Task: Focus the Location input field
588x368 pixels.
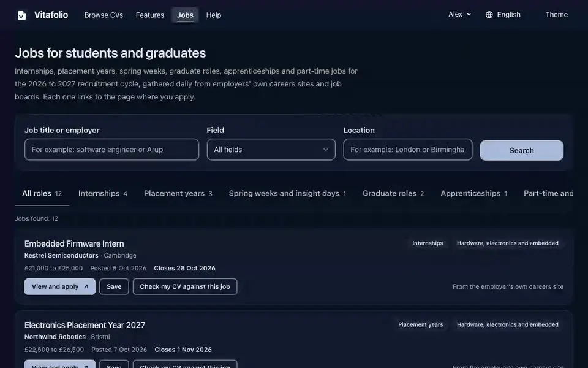Action: click(408, 150)
